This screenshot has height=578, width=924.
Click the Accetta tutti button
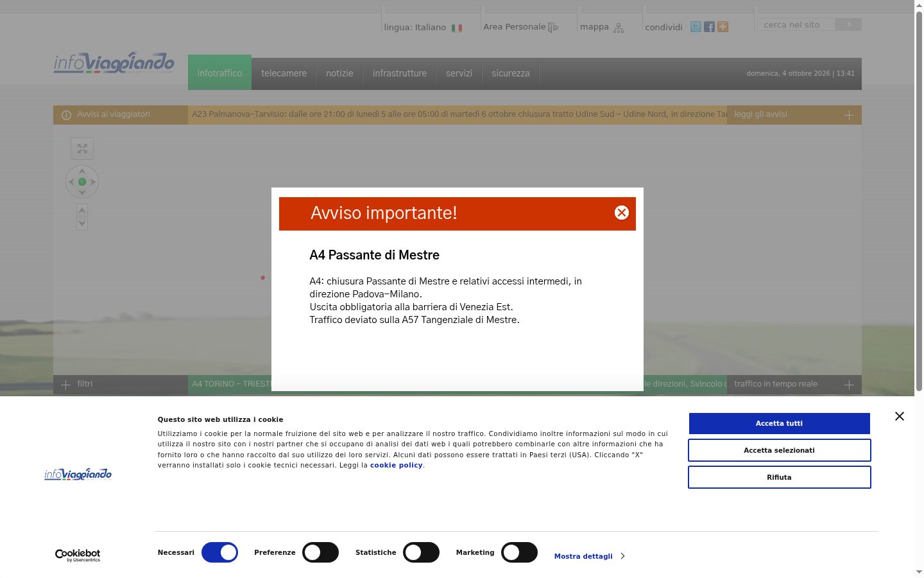[779, 423]
